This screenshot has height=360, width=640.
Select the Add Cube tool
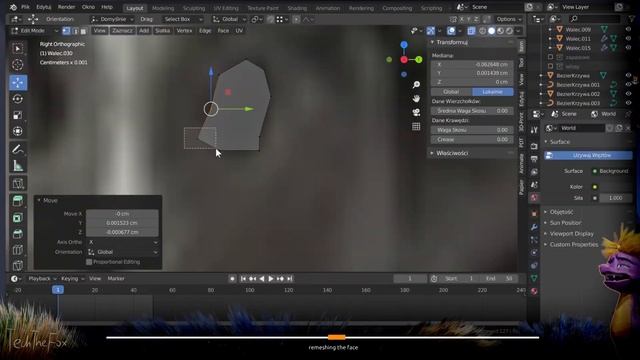point(18,183)
